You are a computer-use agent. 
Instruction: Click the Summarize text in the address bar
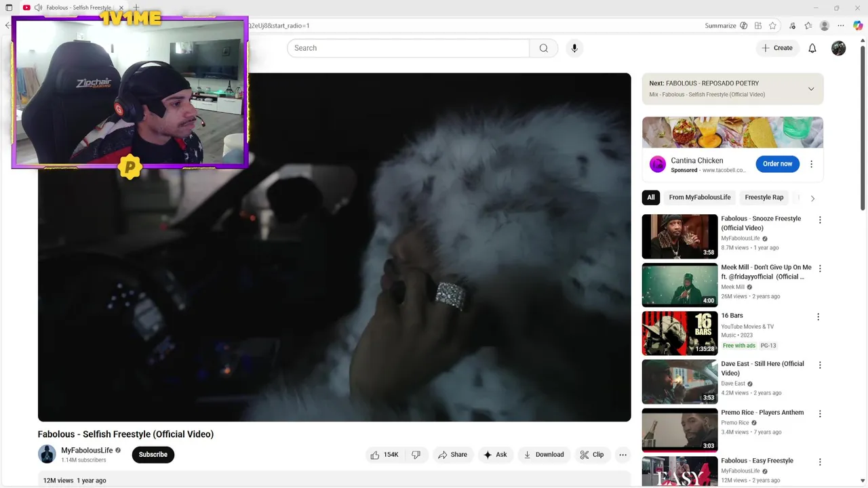720,26
